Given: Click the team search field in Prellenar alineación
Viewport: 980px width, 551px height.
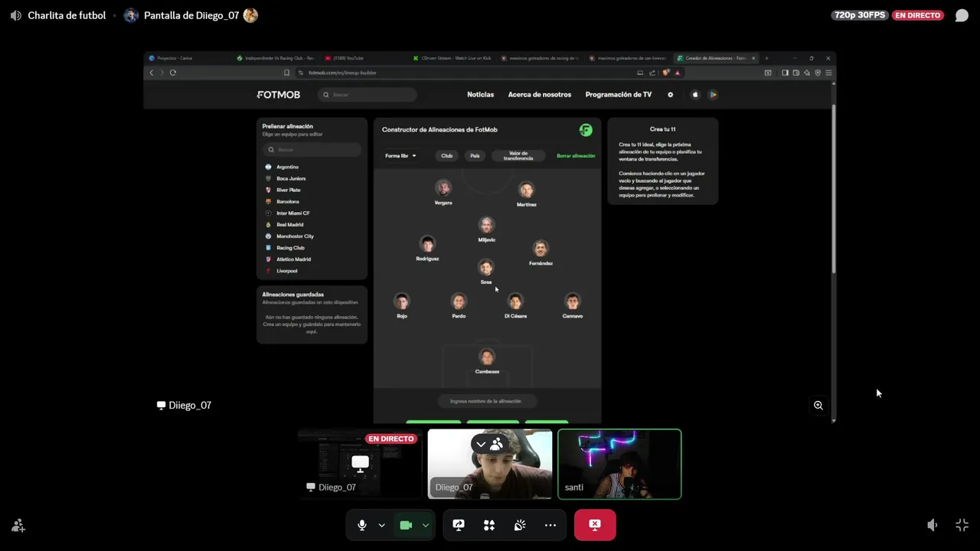Looking at the screenshot, I should click(312, 150).
